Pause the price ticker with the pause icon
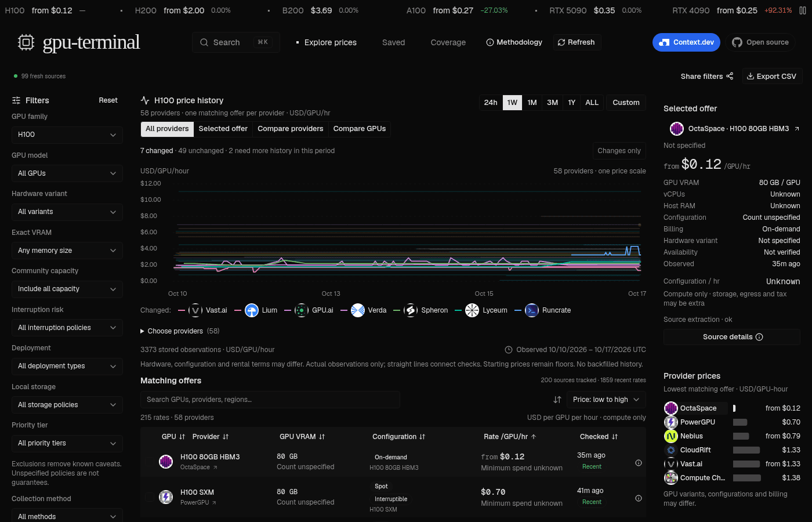Image resolution: width=812 pixels, height=522 pixels. (x=803, y=10)
